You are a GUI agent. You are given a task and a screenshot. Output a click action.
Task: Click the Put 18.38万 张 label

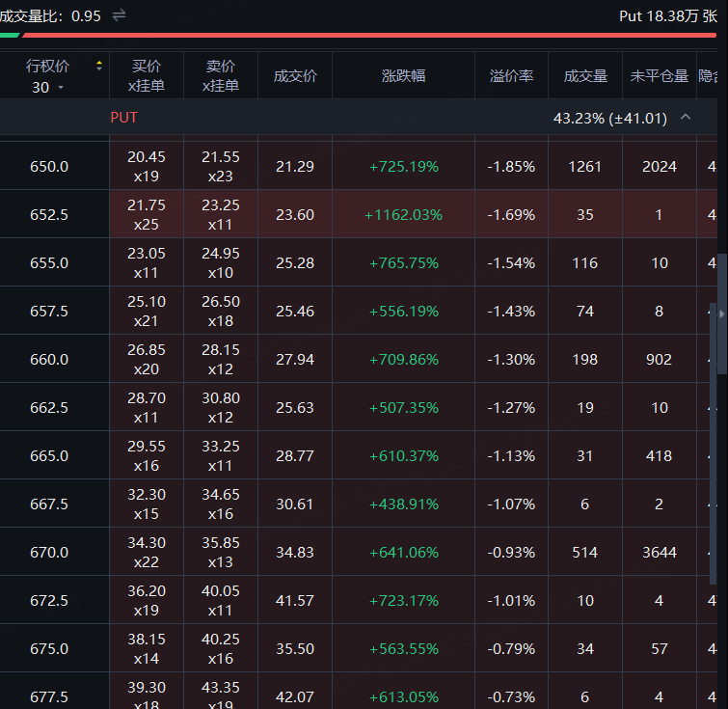tap(668, 16)
